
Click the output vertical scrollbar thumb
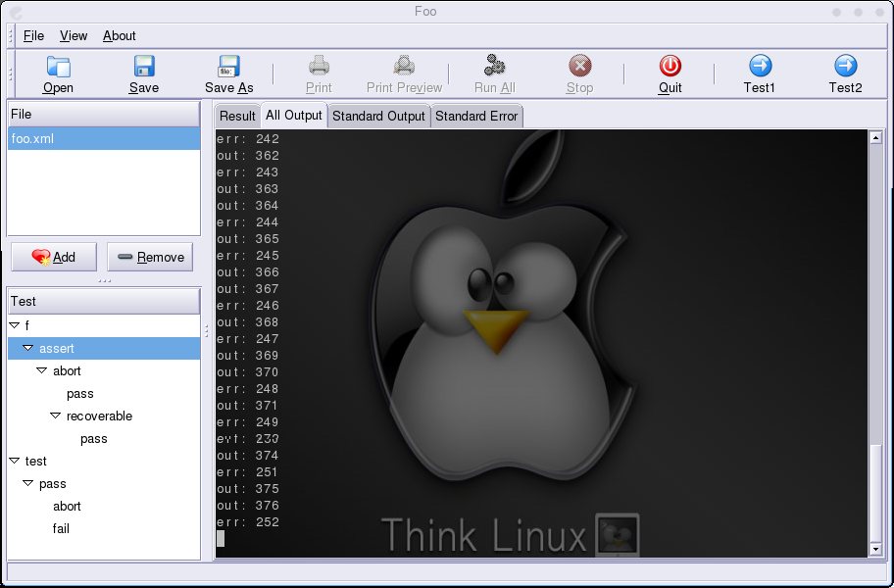click(875, 493)
